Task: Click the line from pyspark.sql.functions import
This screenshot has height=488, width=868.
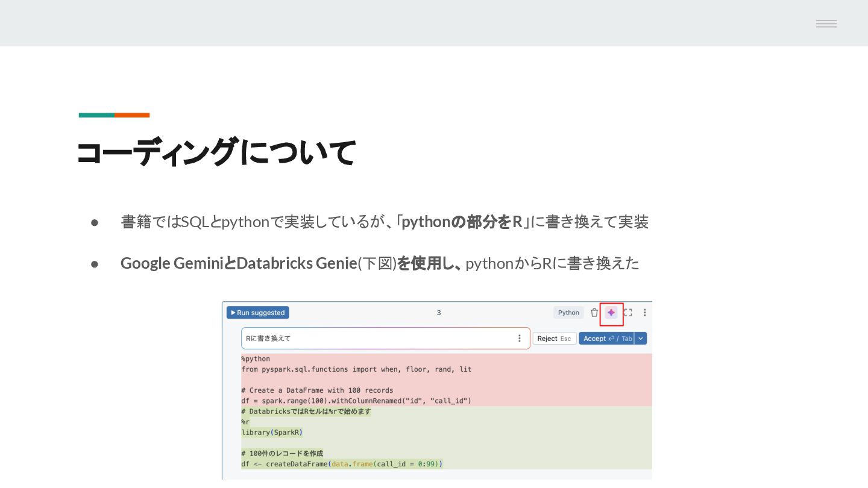Action: click(x=356, y=369)
